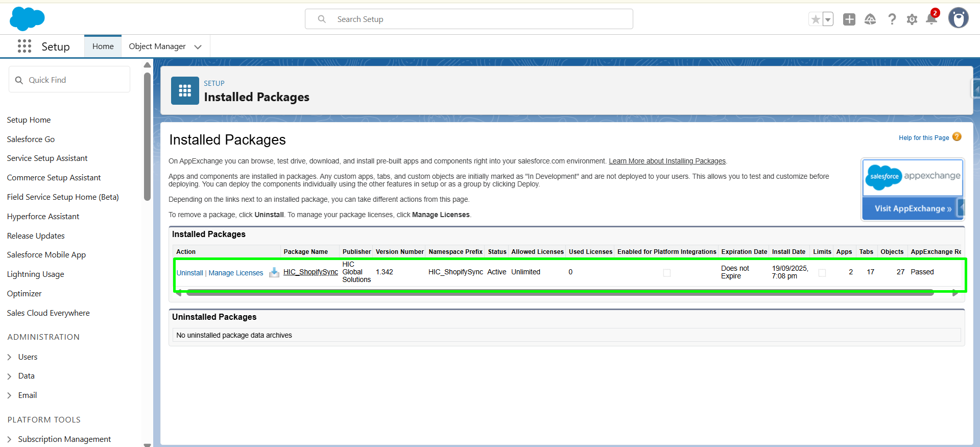980x447 pixels.
Task: Click the 'No uninstalled package data archives' row
Action: 566,335
